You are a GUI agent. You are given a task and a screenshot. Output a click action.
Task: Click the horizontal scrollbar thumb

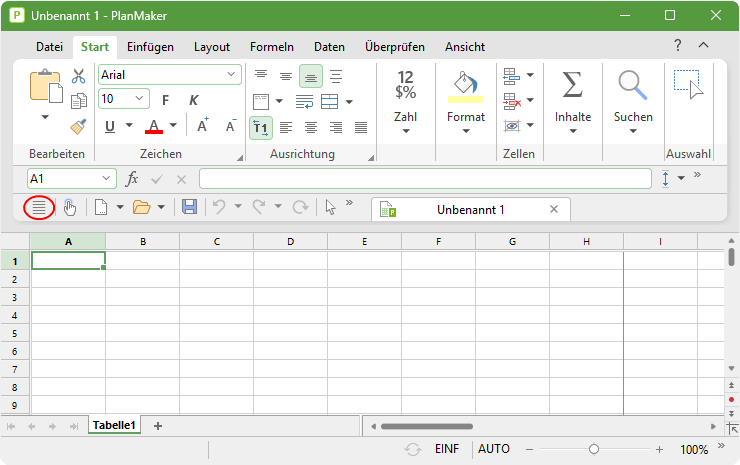pos(427,426)
